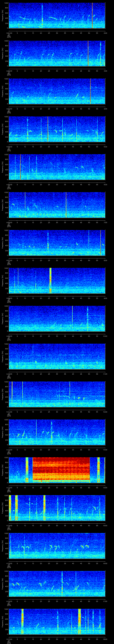Click the '4:03:00' start time label

[x=9, y=109]
